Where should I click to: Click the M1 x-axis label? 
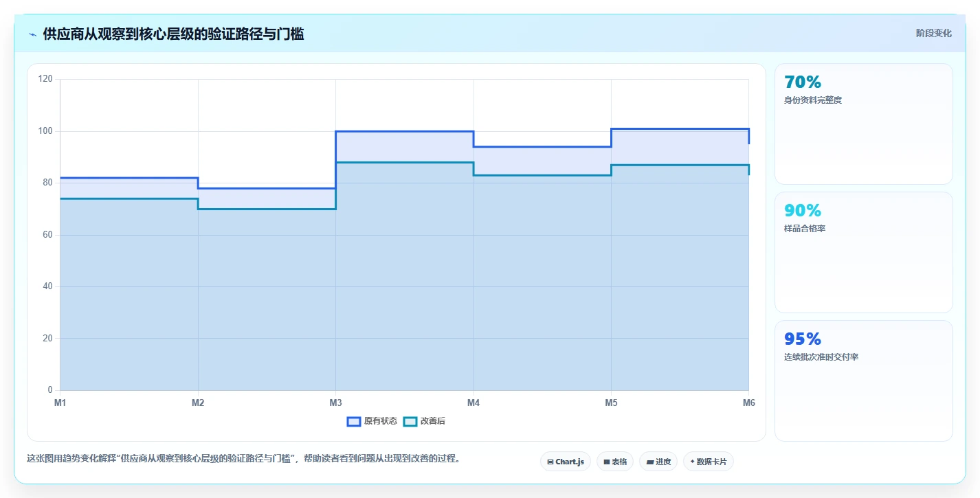(60, 403)
